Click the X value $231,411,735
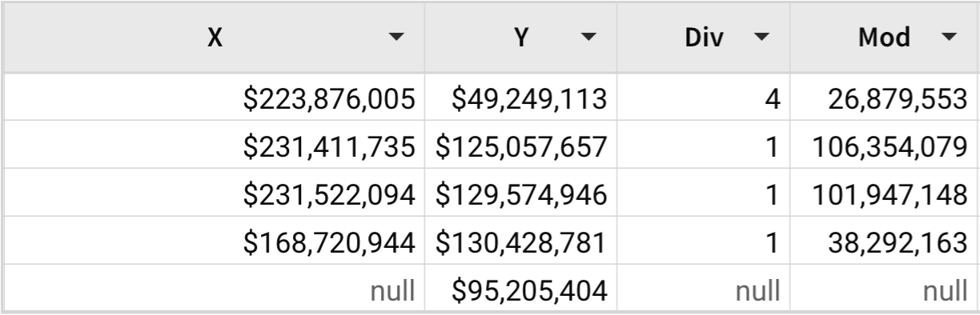 point(330,149)
